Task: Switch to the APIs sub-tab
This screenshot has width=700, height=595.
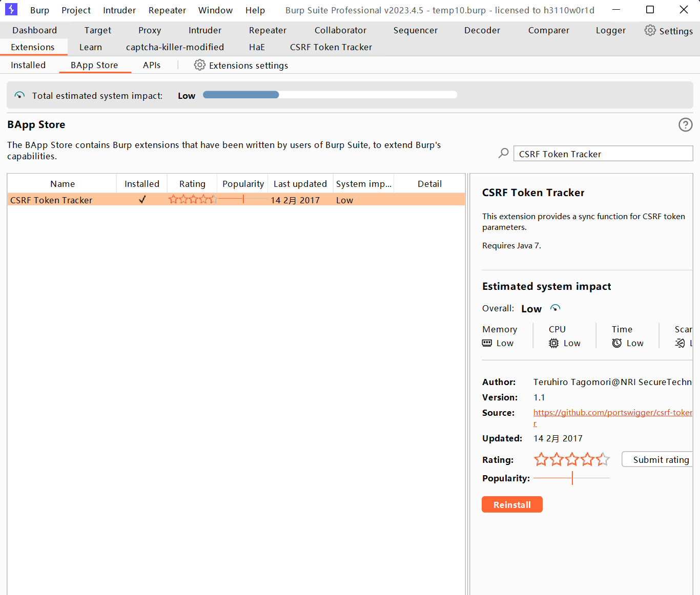Action: click(x=152, y=65)
